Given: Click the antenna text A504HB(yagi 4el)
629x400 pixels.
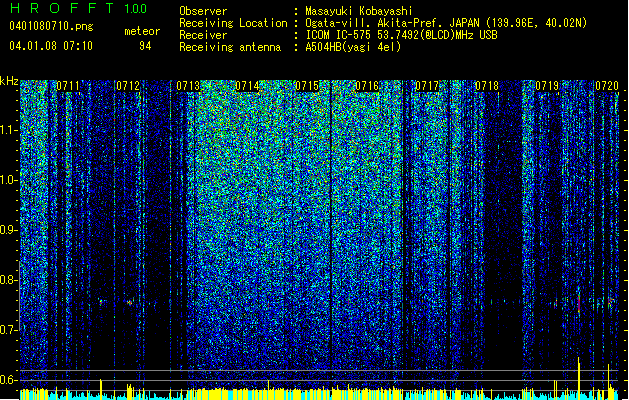Looking at the screenshot, I should coord(353,47).
